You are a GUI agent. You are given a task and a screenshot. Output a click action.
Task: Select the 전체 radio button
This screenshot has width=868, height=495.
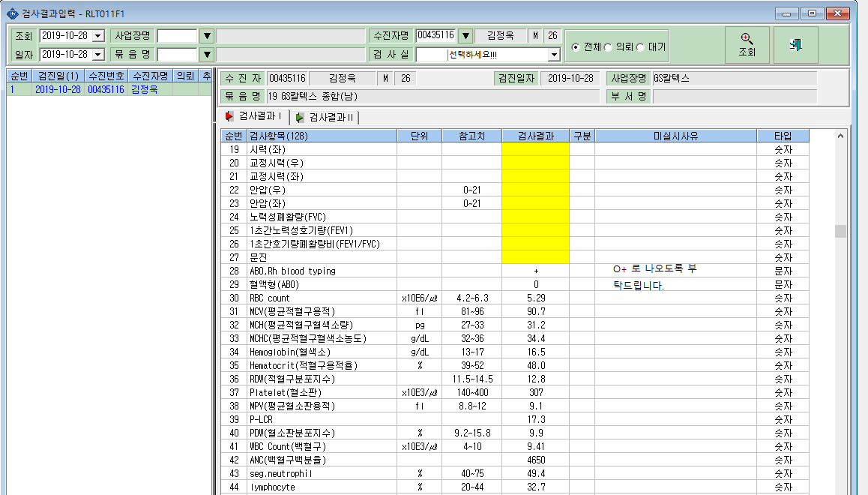coord(576,47)
